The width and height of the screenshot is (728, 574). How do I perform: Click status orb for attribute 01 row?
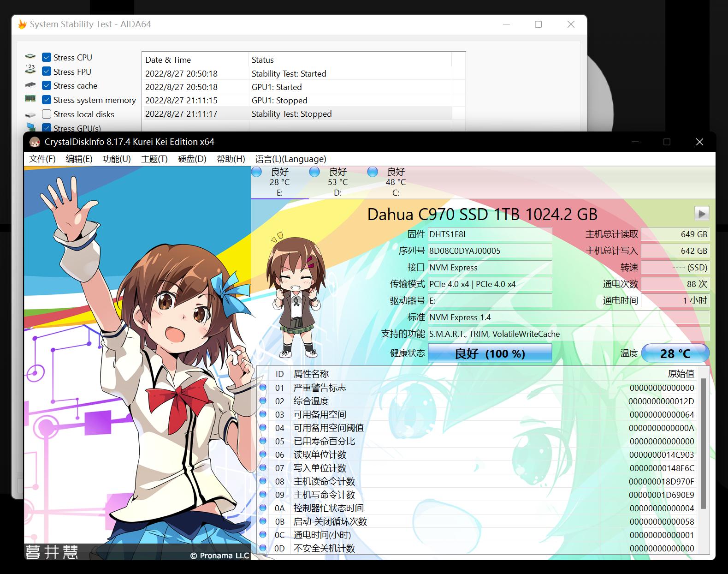click(263, 388)
